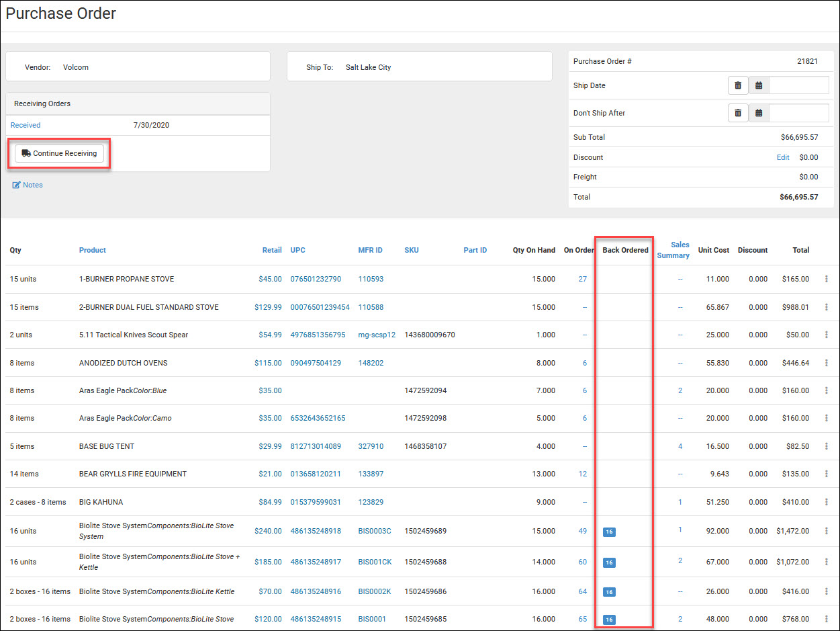840x631 pixels.
Task: Click in the Don't Ship After field
Action: click(x=799, y=113)
